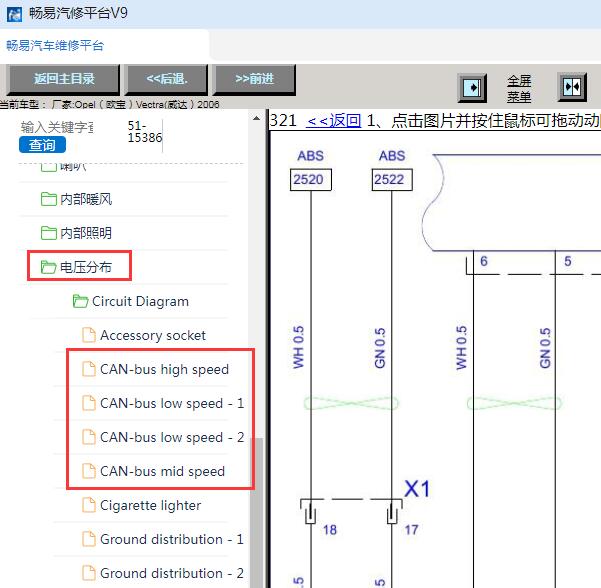601x588 pixels.
Task: Click the CAN-bus mid speed document icon
Action: 89,471
